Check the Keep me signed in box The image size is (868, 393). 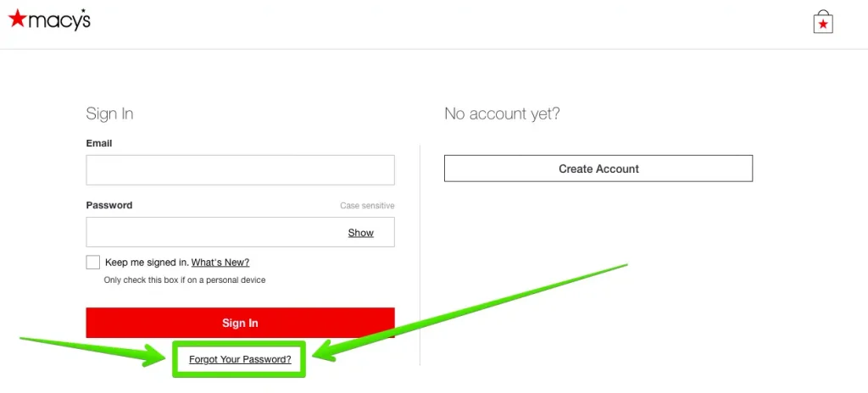pos(93,263)
